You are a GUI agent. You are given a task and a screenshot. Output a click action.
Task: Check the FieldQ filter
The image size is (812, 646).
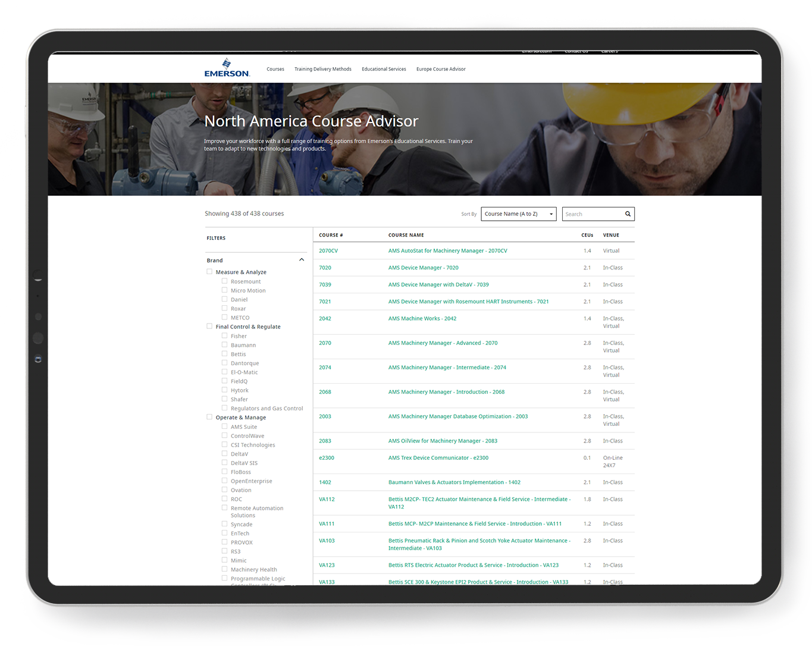(224, 381)
